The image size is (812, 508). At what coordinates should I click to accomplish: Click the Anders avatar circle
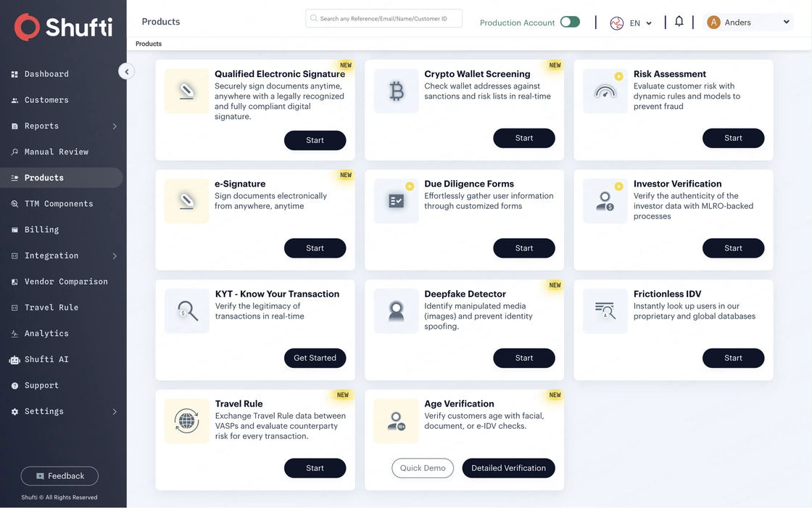point(713,22)
